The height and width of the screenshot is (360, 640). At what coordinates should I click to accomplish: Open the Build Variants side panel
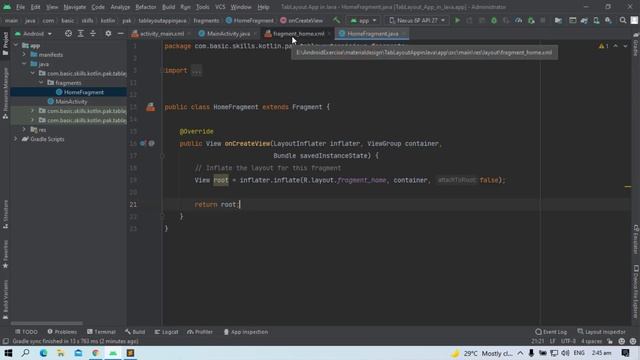coord(5,300)
